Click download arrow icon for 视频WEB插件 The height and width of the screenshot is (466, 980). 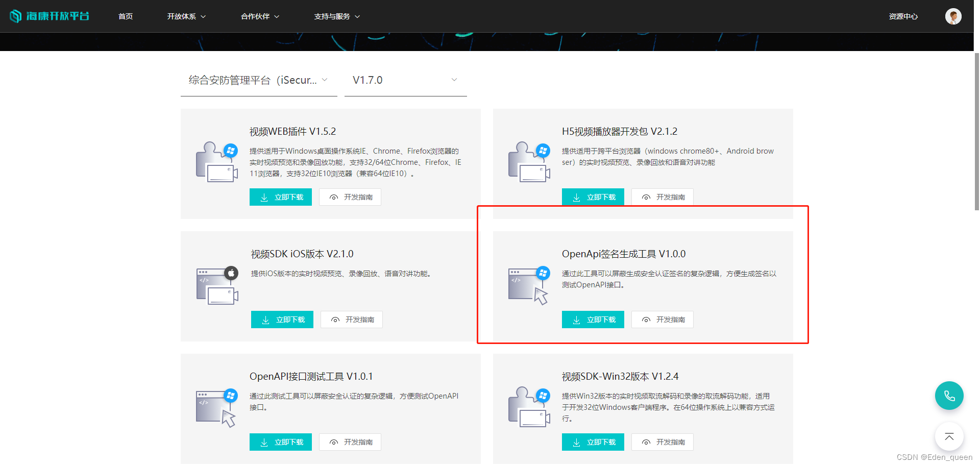coord(264,198)
